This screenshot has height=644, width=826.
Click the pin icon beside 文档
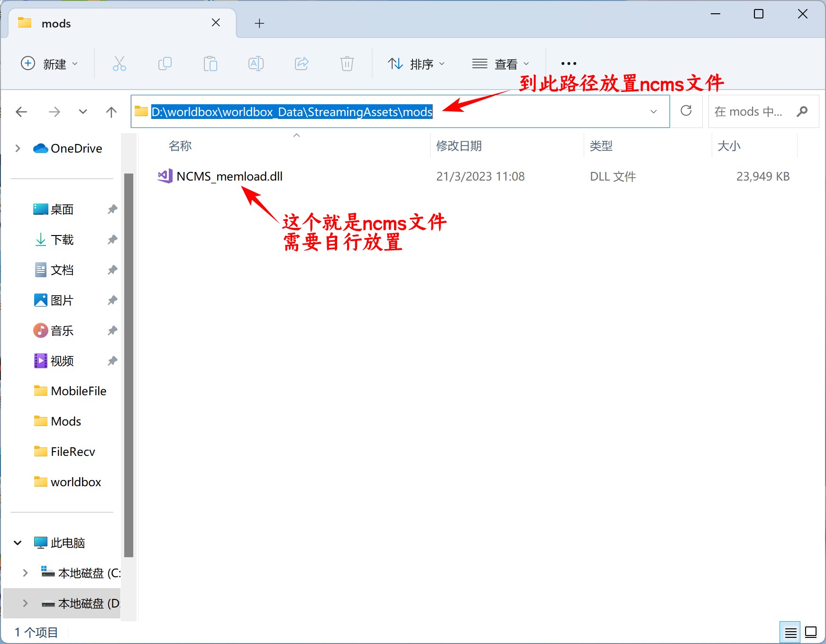tap(112, 270)
